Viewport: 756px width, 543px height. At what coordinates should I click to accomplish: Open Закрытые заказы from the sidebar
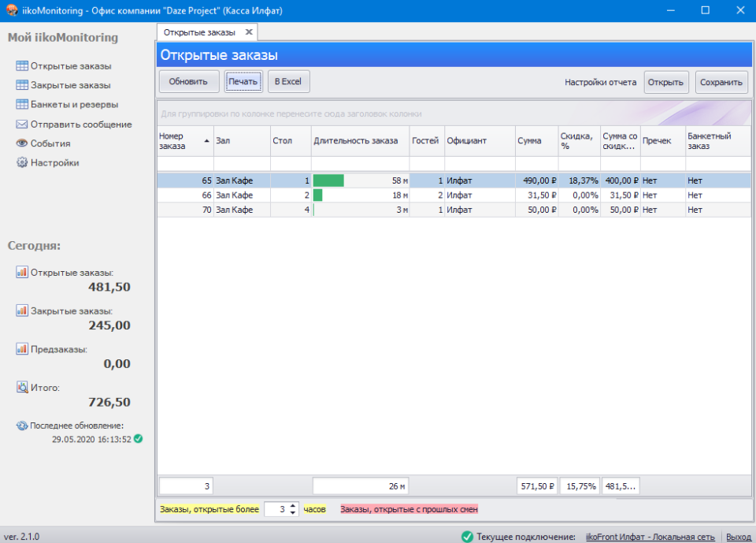click(70, 85)
